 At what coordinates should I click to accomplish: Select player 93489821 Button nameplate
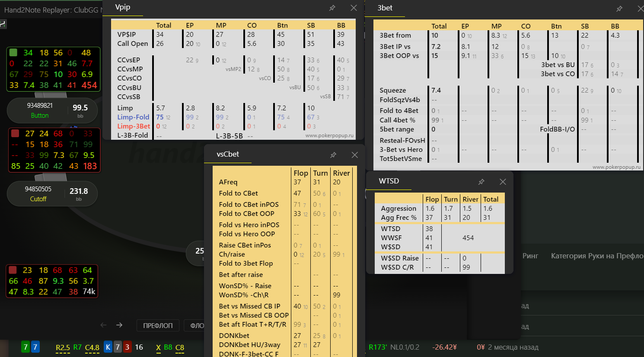point(52,110)
